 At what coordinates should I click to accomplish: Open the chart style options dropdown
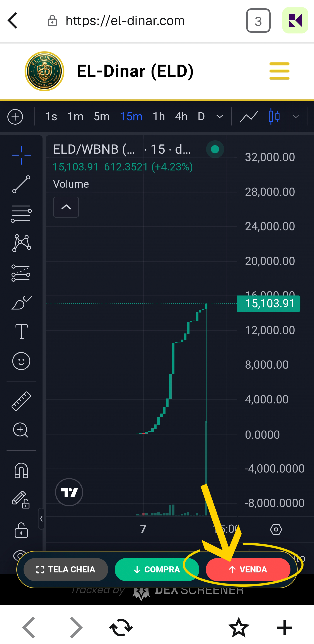[296, 117]
